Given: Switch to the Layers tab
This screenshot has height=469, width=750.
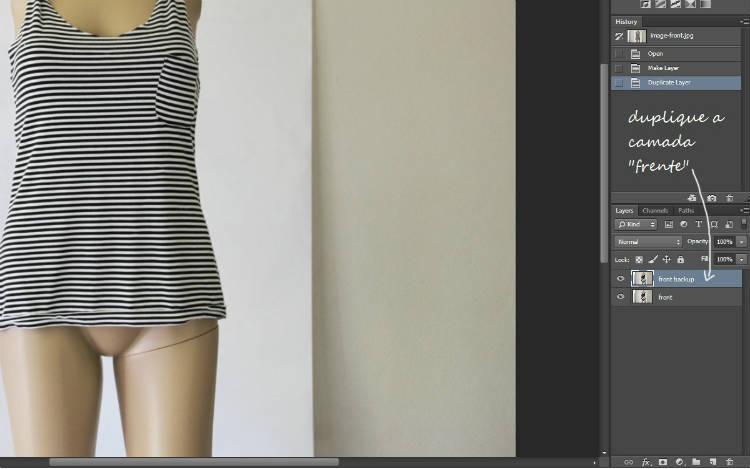Looking at the screenshot, I should click(624, 211).
